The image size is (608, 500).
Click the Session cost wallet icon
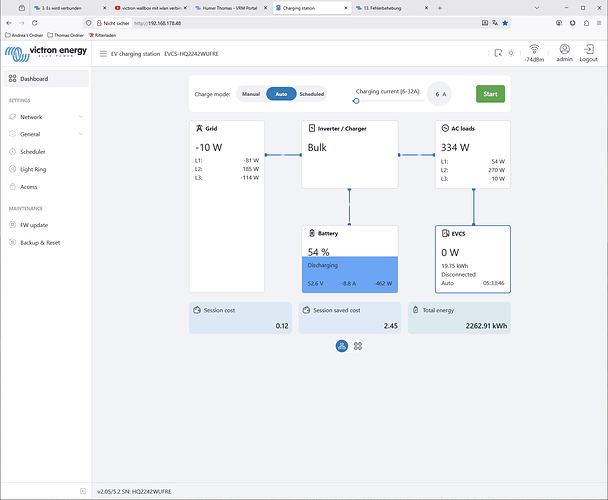pyautogui.click(x=197, y=310)
